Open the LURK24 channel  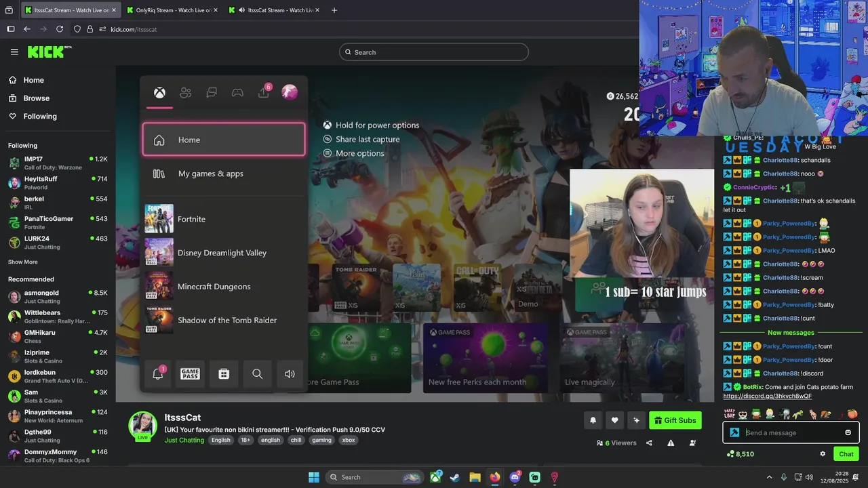(x=58, y=242)
